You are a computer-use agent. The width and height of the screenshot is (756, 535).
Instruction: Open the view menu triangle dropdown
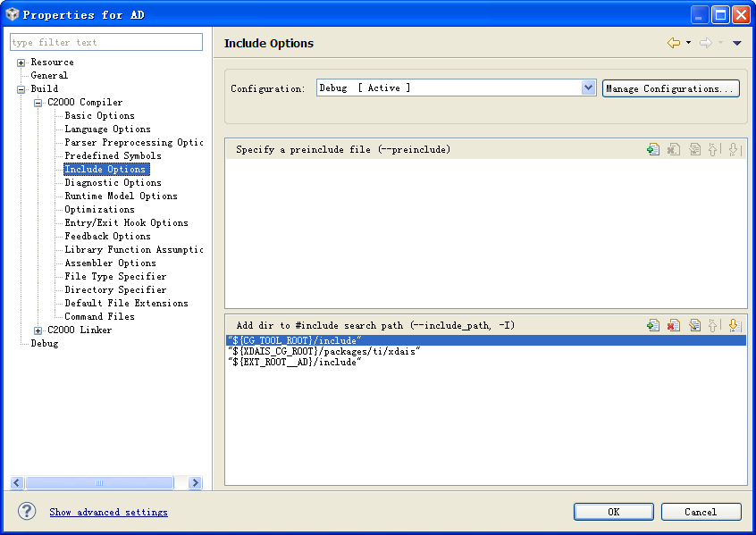pos(736,43)
